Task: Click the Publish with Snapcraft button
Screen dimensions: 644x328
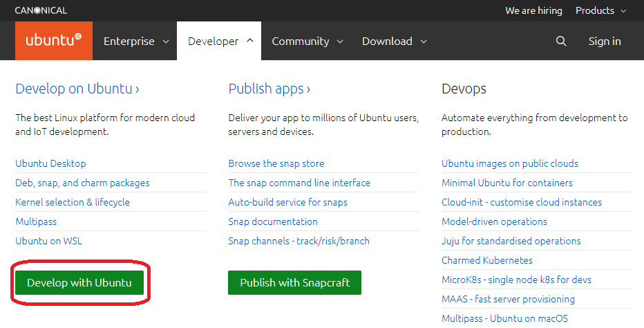Action: point(294,283)
